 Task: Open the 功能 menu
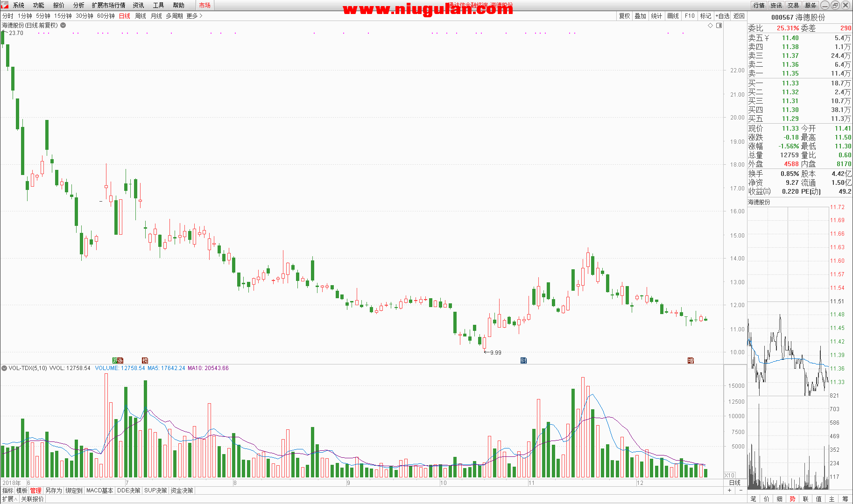coord(39,5)
